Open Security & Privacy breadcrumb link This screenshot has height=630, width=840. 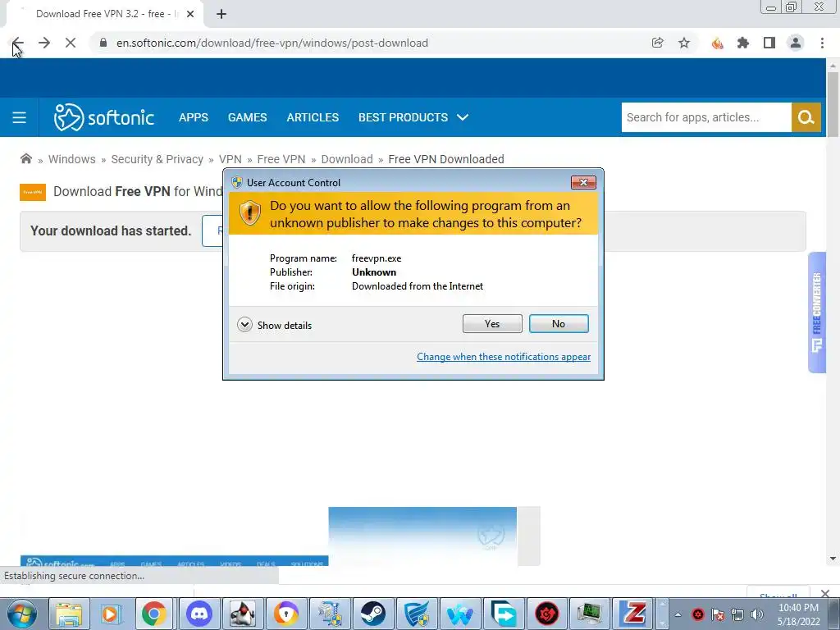click(x=157, y=159)
